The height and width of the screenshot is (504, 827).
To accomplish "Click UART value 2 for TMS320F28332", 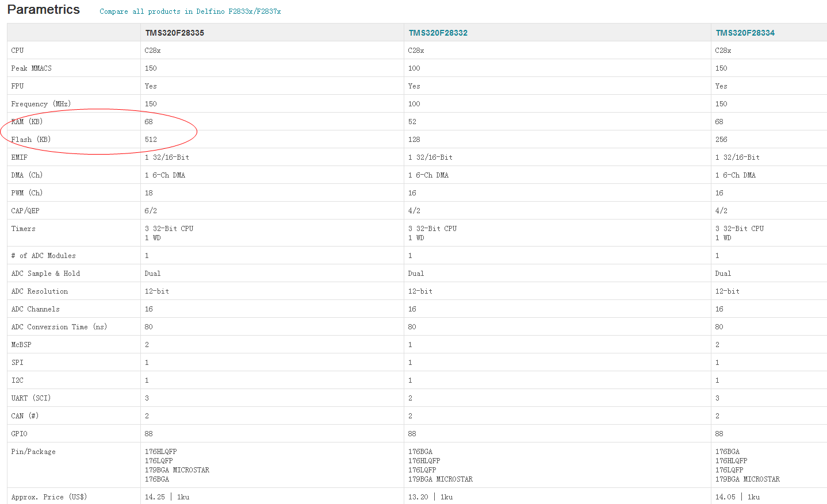I will coord(410,398).
